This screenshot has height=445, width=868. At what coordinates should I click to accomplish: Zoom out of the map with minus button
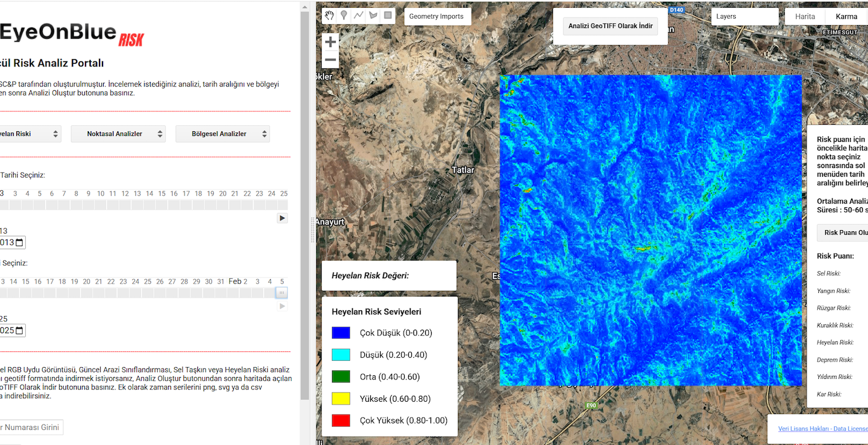[330, 60]
